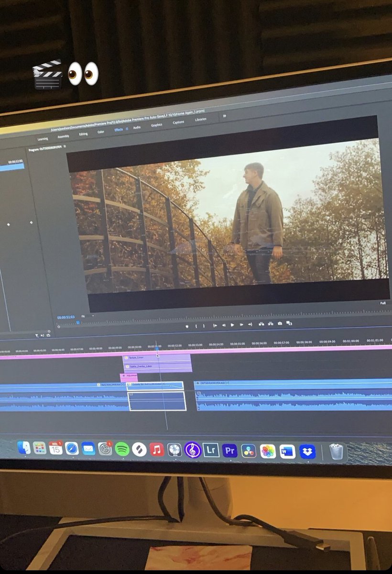Add a marker in Program monitor

187,326
